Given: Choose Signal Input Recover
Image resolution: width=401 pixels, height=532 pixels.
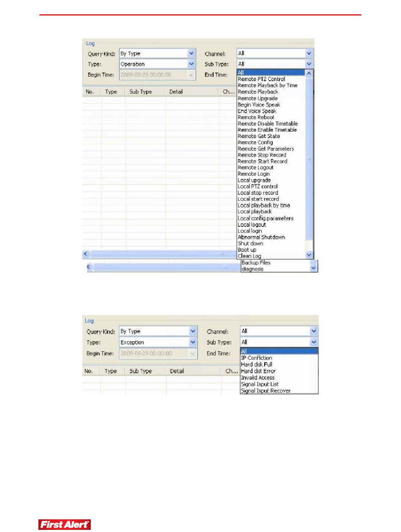Looking at the screenshot, I should click(266, 391).
